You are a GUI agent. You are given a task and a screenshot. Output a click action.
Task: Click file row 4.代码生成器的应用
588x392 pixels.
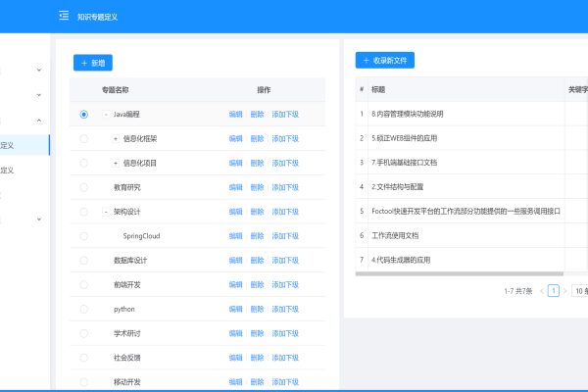click(x=401, y=260)
